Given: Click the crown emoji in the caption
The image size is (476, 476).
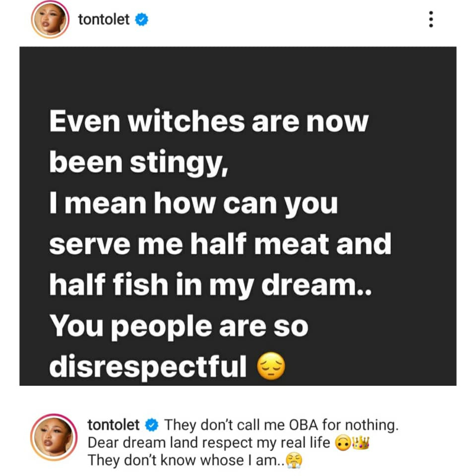Looking at the screenshot, I should [361, 442].
